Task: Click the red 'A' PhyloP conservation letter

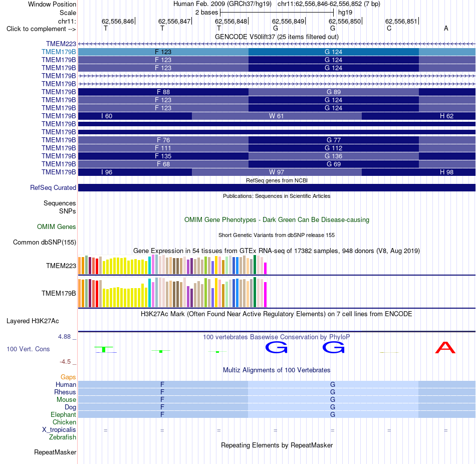Action: tap(445, 348)
